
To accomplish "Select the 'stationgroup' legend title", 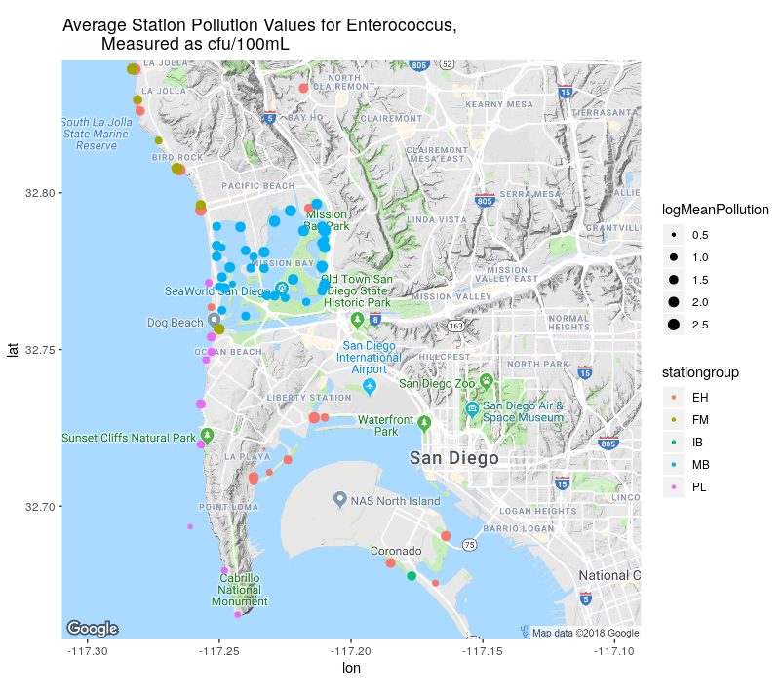I will tap(700, 372).
